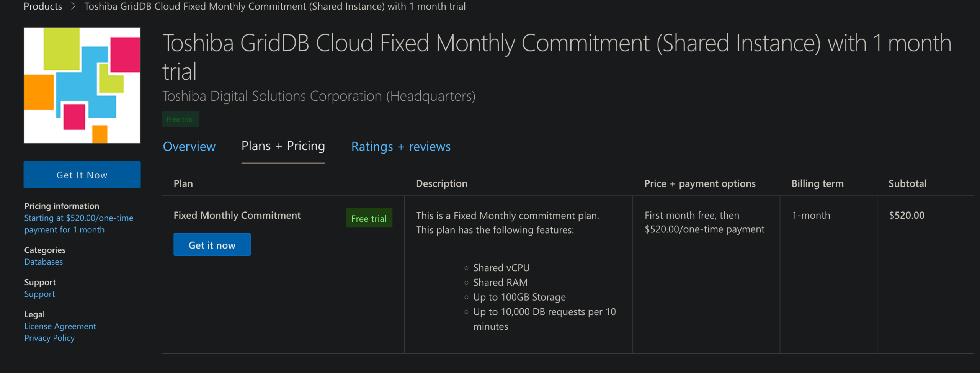Screen dimensions: 980x373
Task: Click the Billing term column header
Action: click(x=817, y=184)
